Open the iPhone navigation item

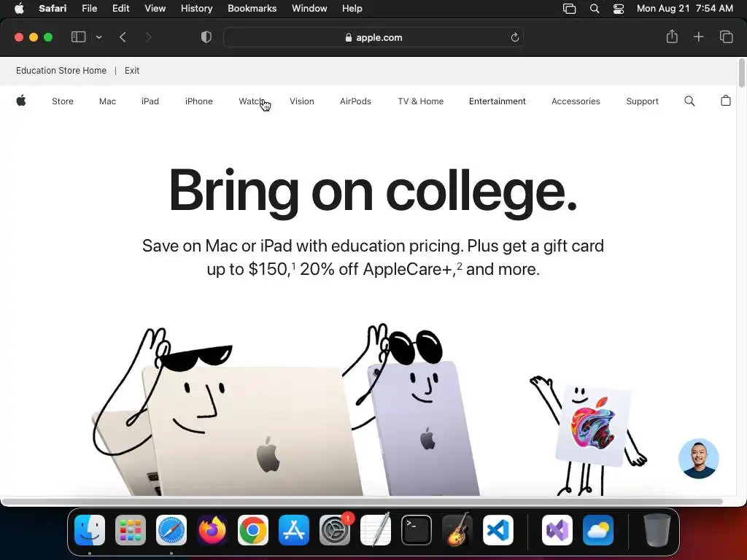(x=198, y=101)
